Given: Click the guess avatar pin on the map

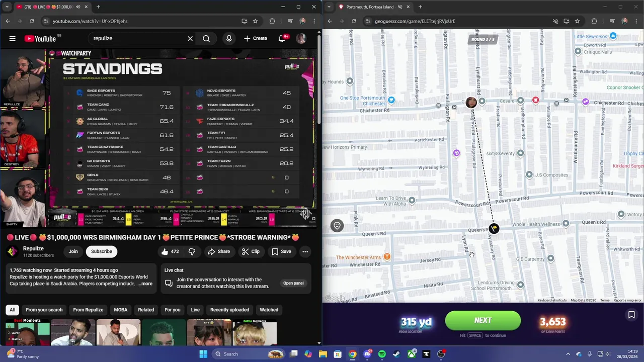Looking at the screenshot, I should coord(471,103).
